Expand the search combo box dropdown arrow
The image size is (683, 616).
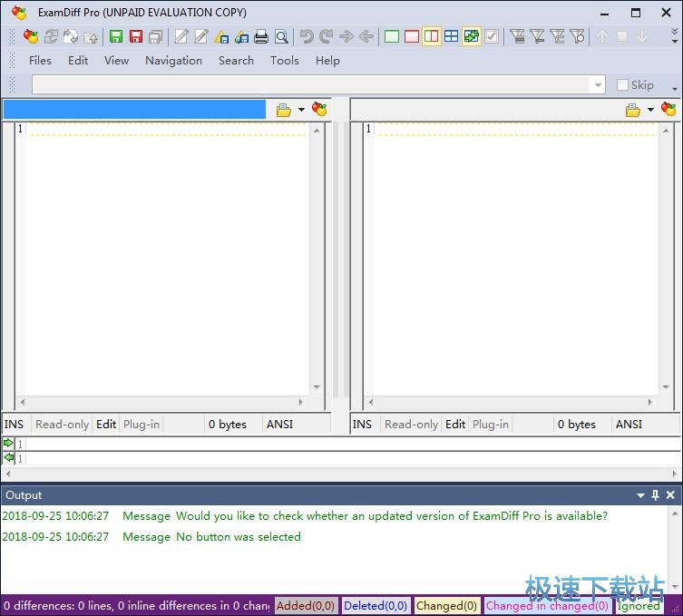coord(597,84)
